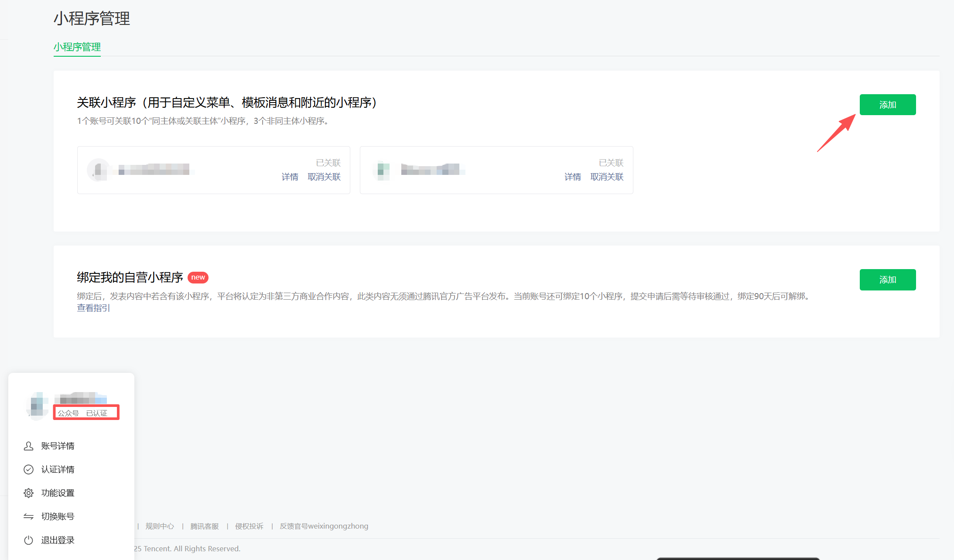Click the first linked mini-program's avatar
Image resolution: width=954 pixels, height=560 pixels.
(x=98, y=170)
